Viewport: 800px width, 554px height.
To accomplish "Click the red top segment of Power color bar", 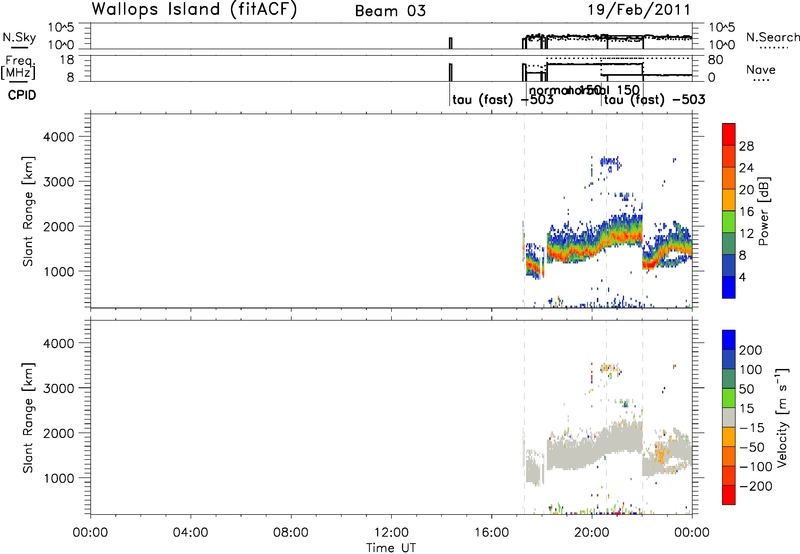I will pyautogui.click(x=729, y=135).
